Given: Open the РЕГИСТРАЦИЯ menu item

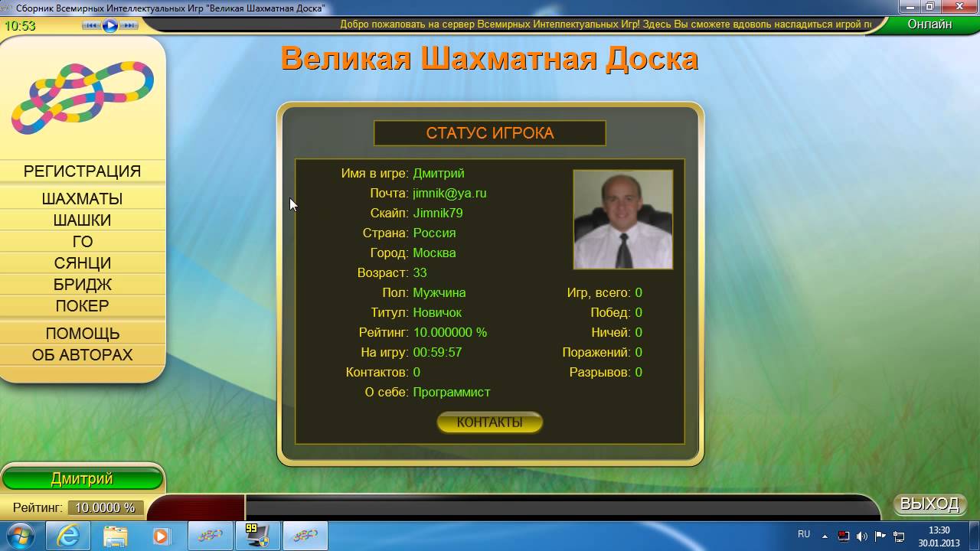Looking at the screenshot, I should pyautogui.click(x=83, y=171).
